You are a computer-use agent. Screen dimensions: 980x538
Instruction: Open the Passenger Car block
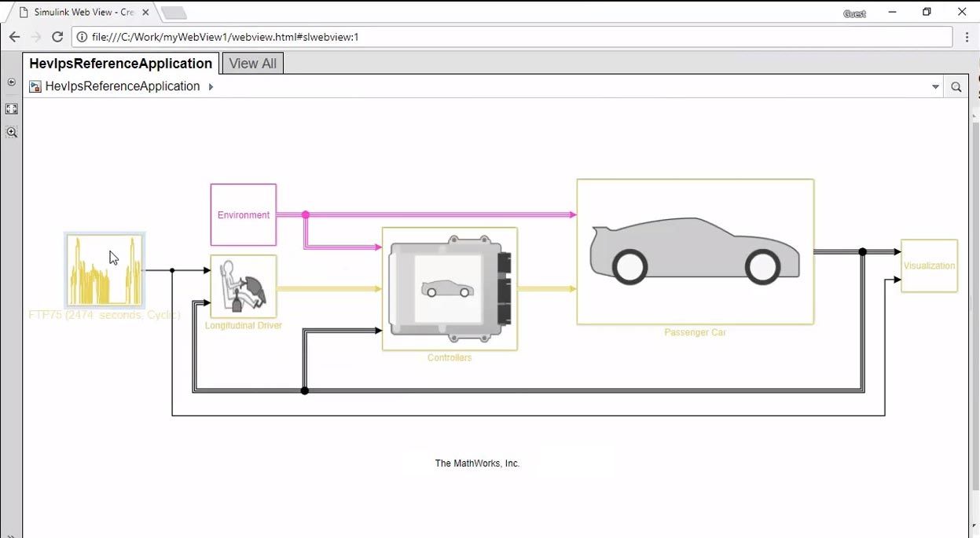[695, 251]
